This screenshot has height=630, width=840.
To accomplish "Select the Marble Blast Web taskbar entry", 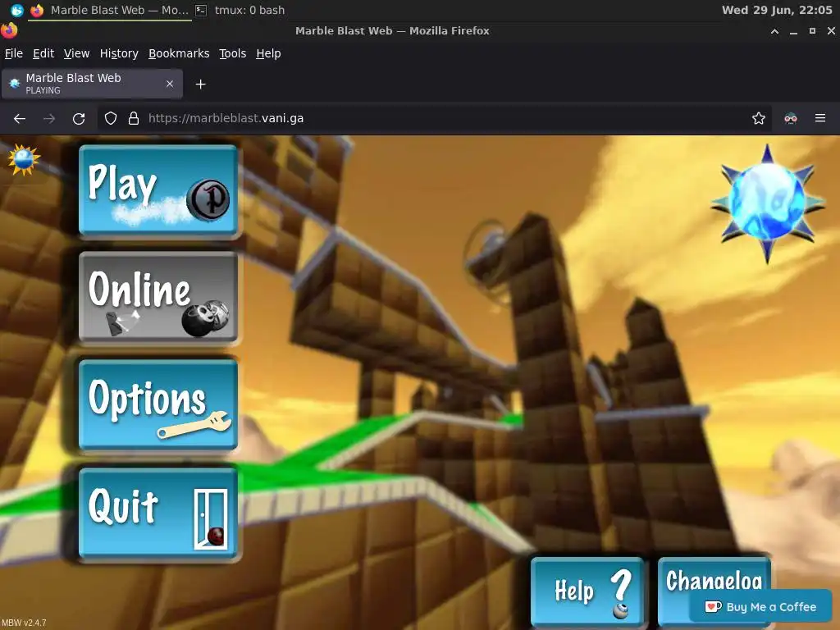I will (111, 10).
